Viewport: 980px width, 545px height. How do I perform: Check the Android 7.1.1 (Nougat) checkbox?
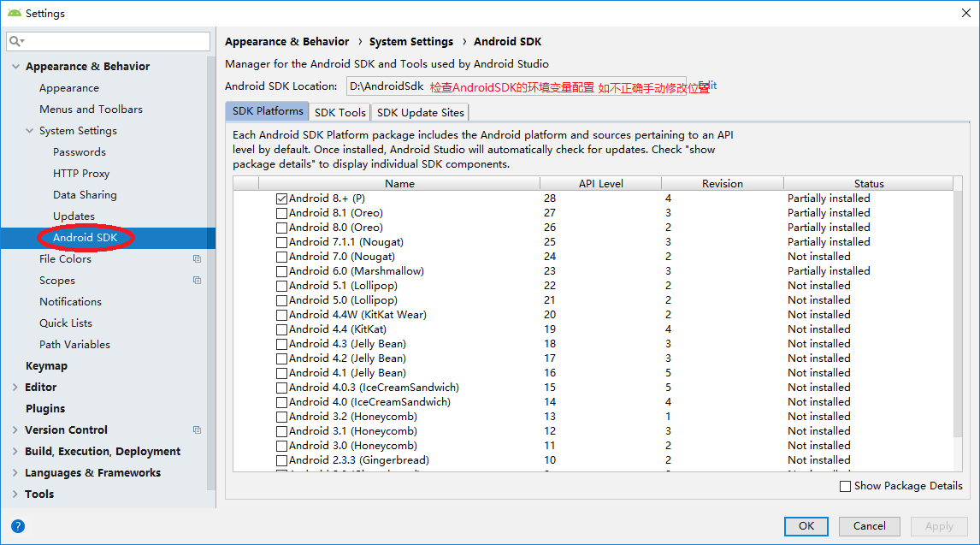tap(282, 242)
